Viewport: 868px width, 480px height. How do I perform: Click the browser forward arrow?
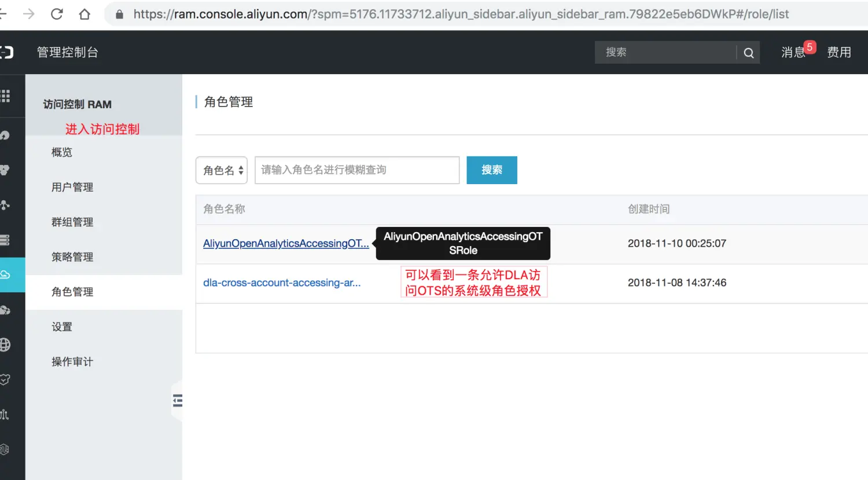tap(29, 14)
